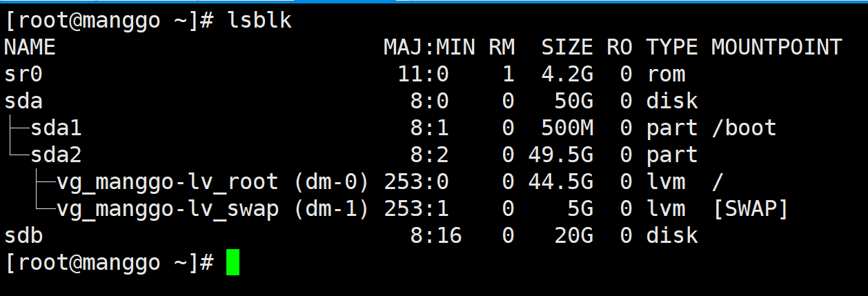Click the /boot mountpoint text
The width and height of the screenshot is (868, 296).
coord(744,128)
